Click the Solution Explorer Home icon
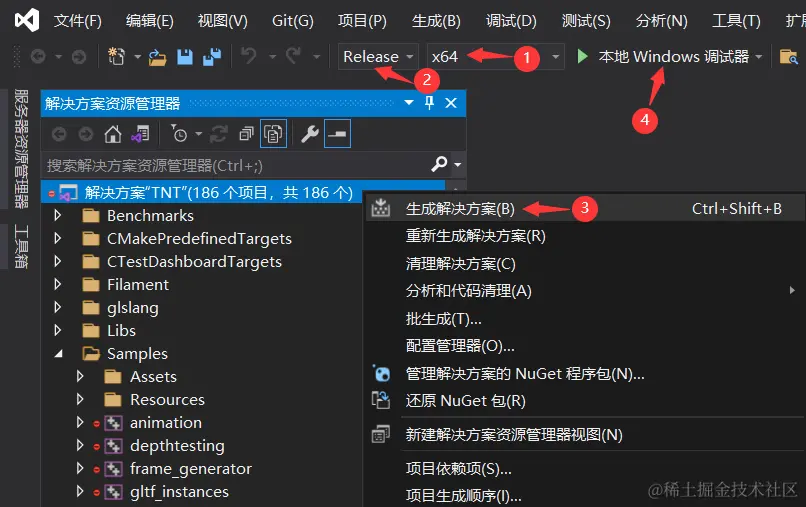Screen dimensions: 806x507 pos(113,134)
